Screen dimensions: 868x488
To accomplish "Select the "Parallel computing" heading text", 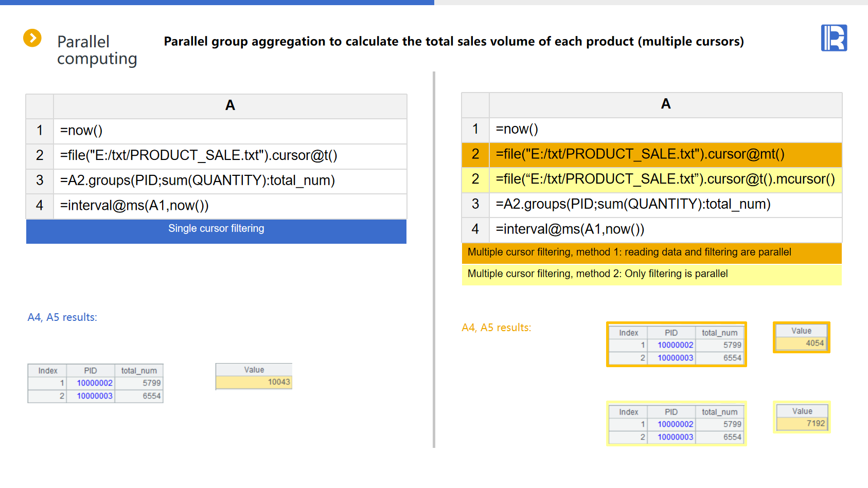I will pos(97,50).
